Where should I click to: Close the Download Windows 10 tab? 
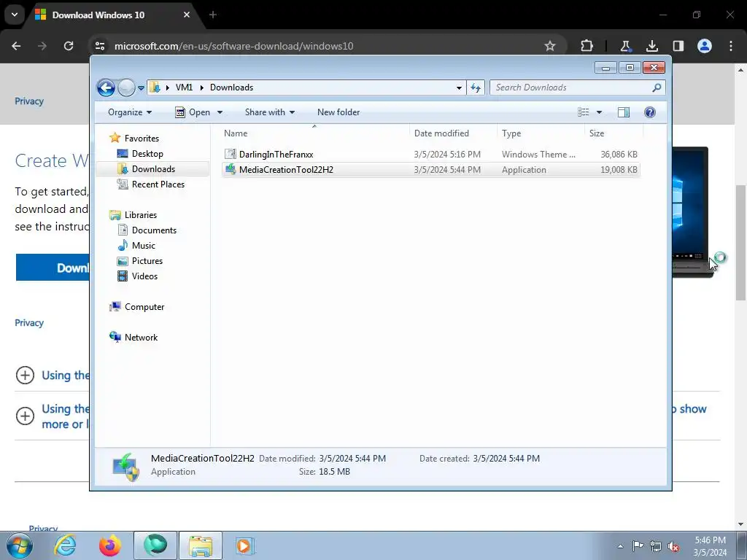187,15
